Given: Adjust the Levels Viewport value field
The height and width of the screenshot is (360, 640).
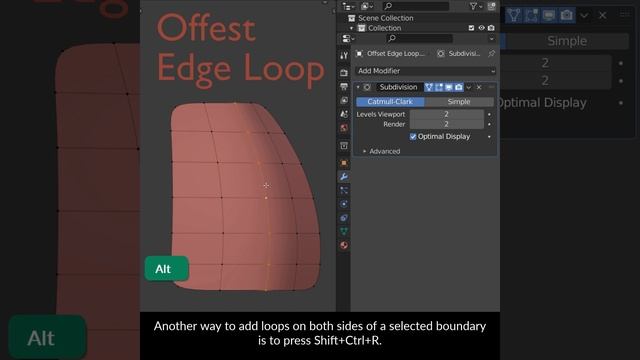Looking at the screenshot, I should [x=447, y=114].
